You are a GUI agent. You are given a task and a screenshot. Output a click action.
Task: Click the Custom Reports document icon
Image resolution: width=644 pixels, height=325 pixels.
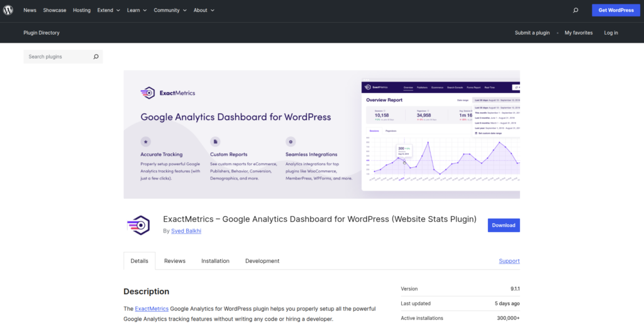(x=215, y=141)
